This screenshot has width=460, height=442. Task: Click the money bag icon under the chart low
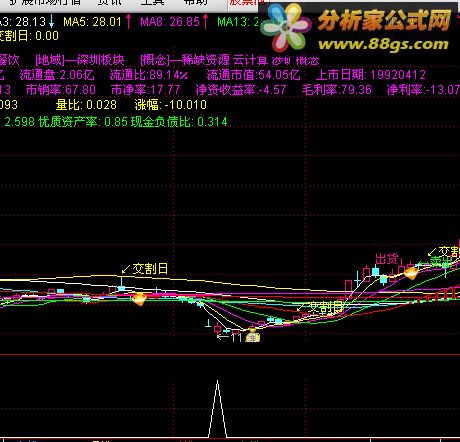tap(253, 336)
